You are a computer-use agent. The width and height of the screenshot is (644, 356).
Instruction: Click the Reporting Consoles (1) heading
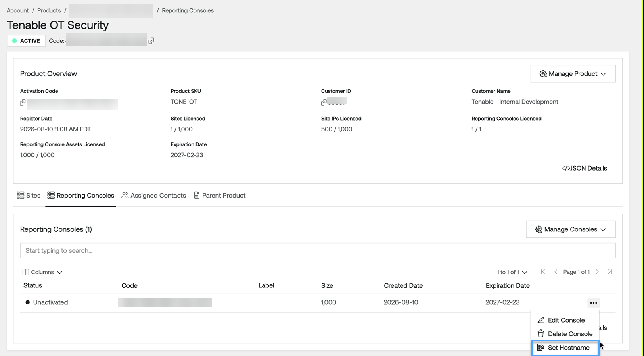56,229
